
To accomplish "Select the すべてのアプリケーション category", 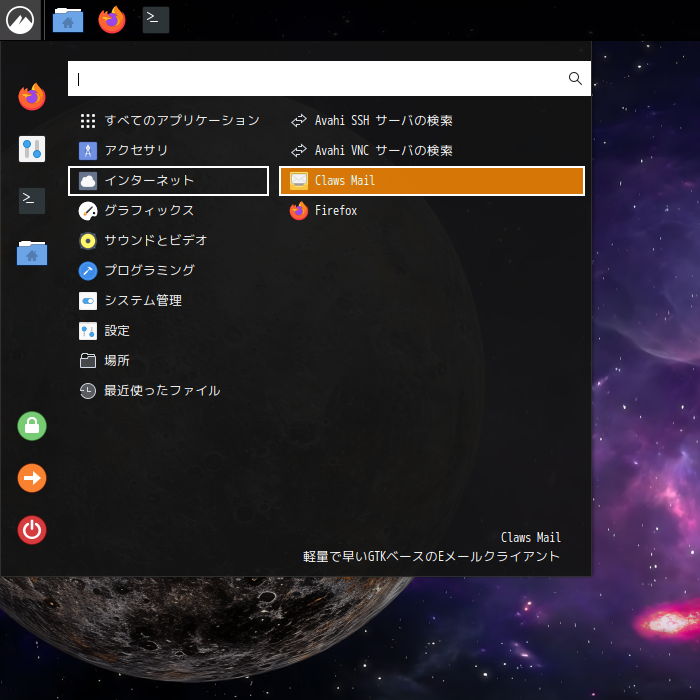I will point(169,121).
